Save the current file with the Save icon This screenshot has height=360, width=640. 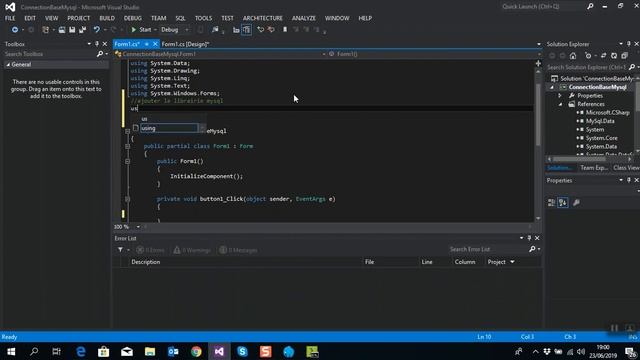72,30
